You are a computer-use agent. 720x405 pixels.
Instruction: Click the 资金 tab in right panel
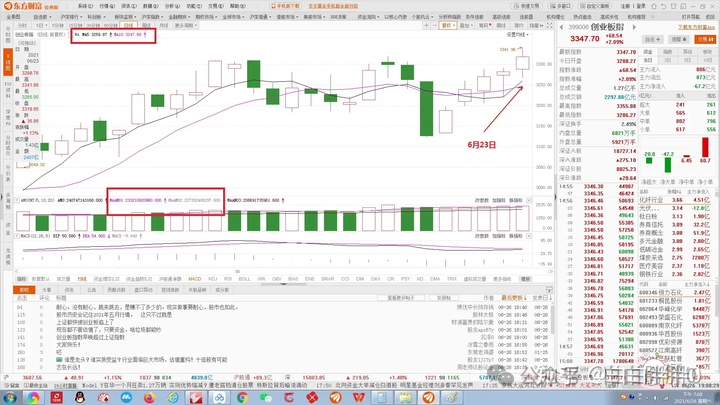pos(648,51)
